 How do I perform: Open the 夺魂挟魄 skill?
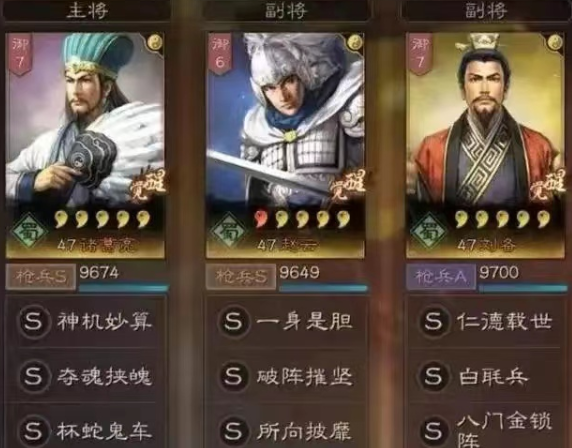(x=86, y=376)
